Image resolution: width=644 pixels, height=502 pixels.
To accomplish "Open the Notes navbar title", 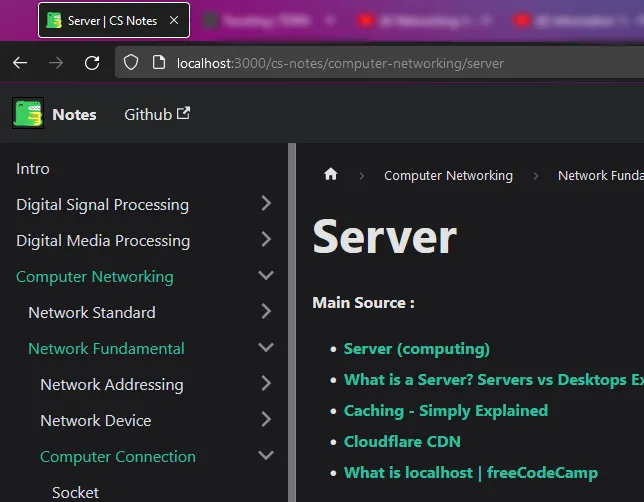I will tap(74, 115).
